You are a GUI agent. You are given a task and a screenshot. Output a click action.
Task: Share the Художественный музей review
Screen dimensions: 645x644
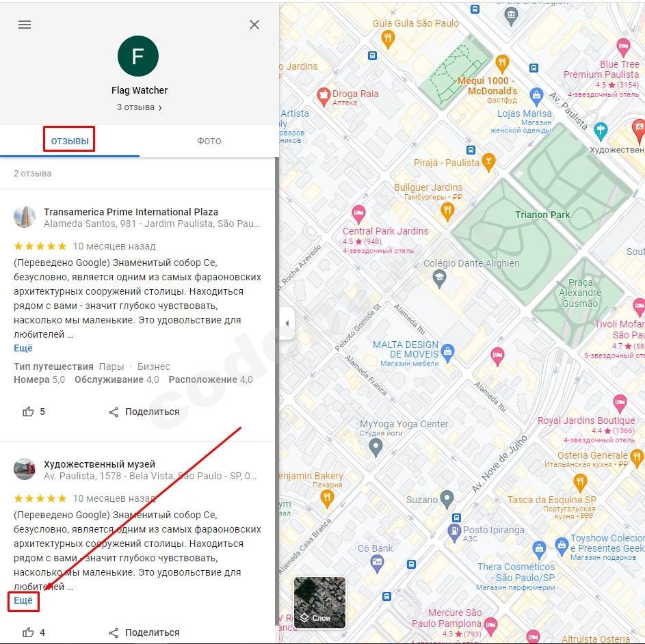coord(144,632)
